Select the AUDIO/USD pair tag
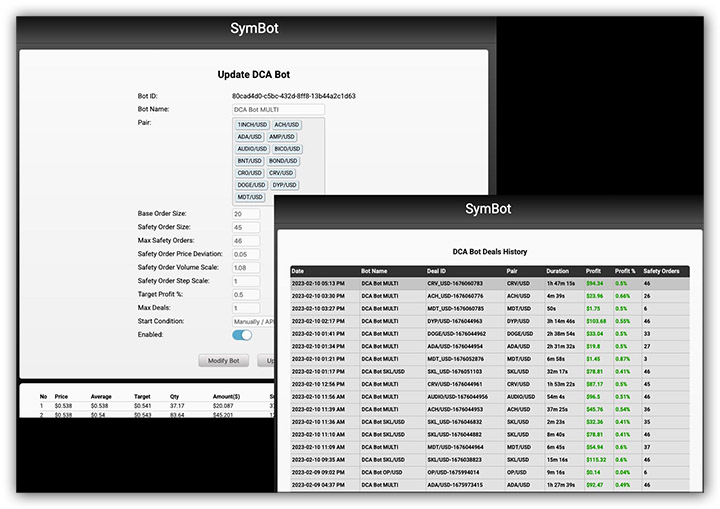 [x=252, y=149]
